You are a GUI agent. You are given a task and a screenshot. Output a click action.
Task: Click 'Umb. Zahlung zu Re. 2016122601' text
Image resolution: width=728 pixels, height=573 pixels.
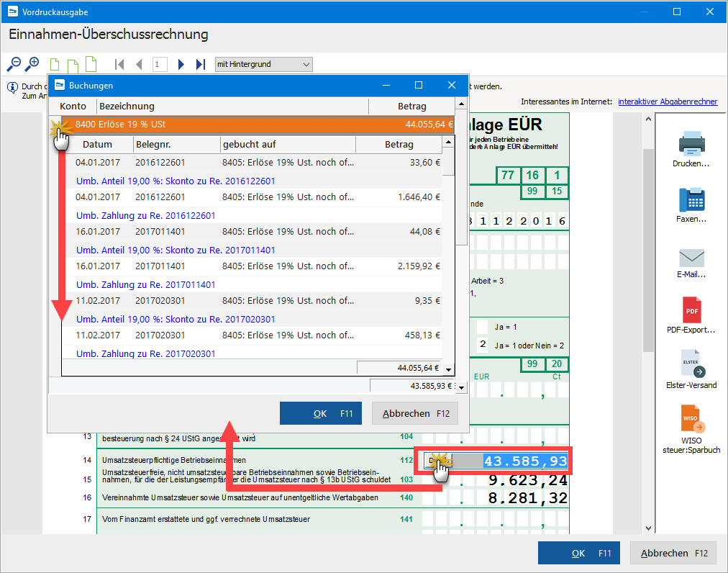click(146, 216)
